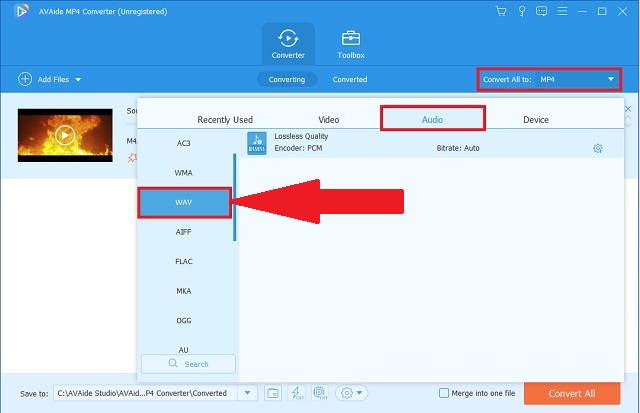This screenshot has height=413, width=640.
Task: Select the Lossless Quality preset
Action: point(431,143)
